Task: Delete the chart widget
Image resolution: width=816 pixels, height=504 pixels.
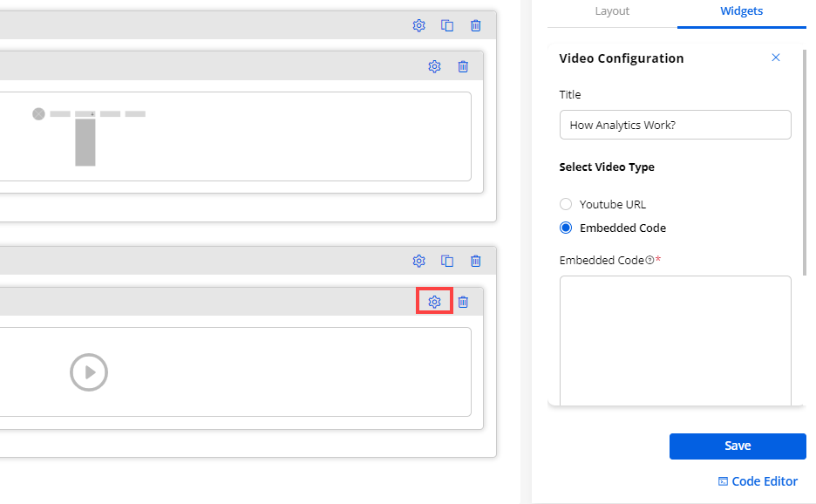Action: point(463,66)
